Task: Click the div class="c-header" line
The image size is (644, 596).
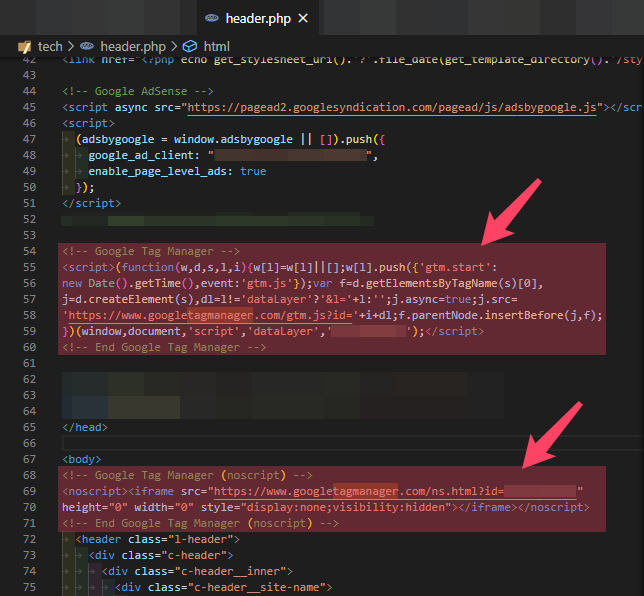Action: click(x=161, y=555)
